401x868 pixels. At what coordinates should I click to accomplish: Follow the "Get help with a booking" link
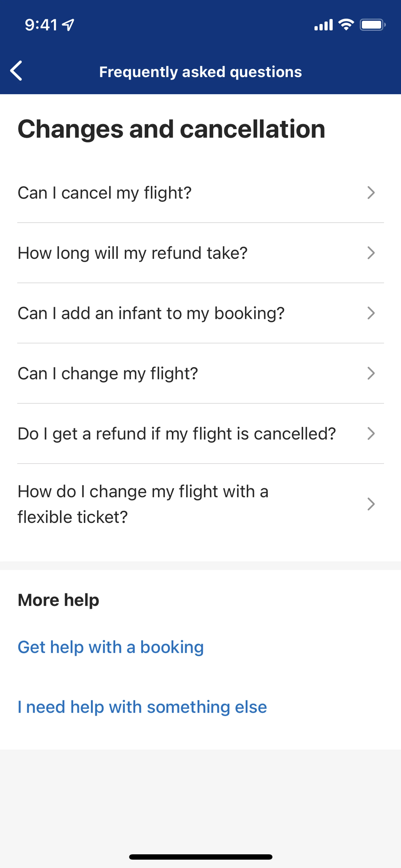(x=110, y=647)
